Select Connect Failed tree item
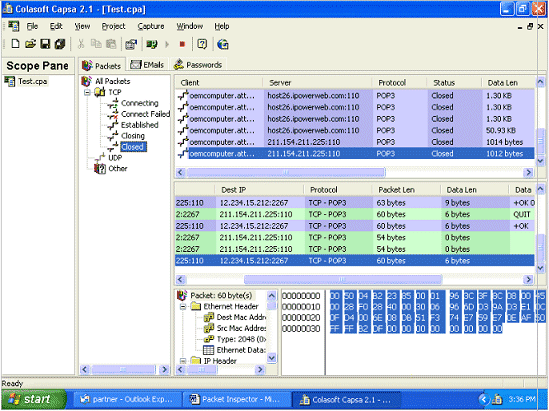The width and height of the screenshot is (549, 411). (145, 114)
